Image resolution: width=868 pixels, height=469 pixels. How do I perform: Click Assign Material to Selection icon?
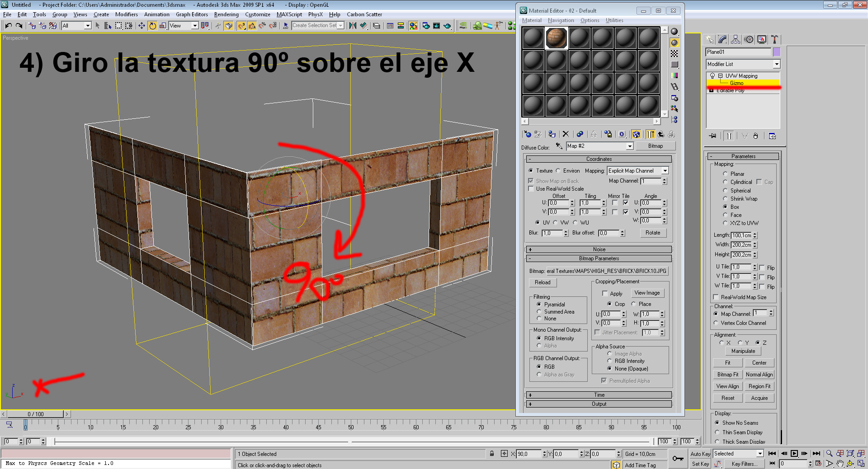[552, 134]
